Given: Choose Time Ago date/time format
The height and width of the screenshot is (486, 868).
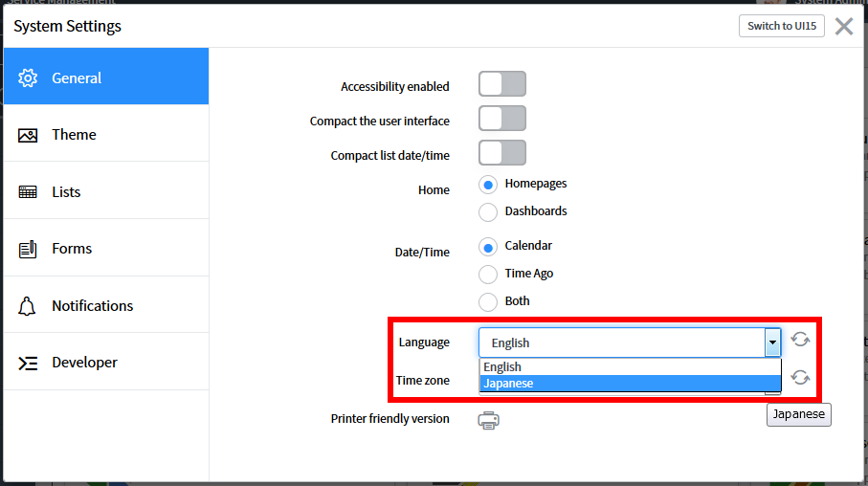Looking at the screenshot, I should coord(488,274).
